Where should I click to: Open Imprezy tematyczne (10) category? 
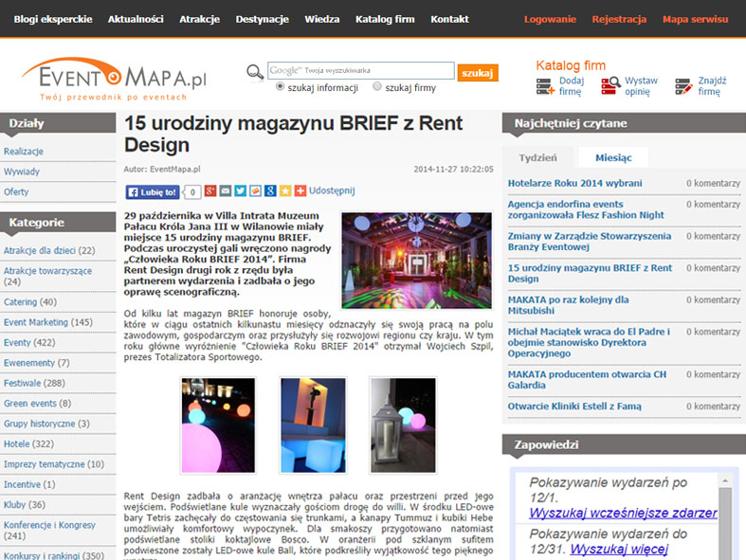click(x=54, y=464)
